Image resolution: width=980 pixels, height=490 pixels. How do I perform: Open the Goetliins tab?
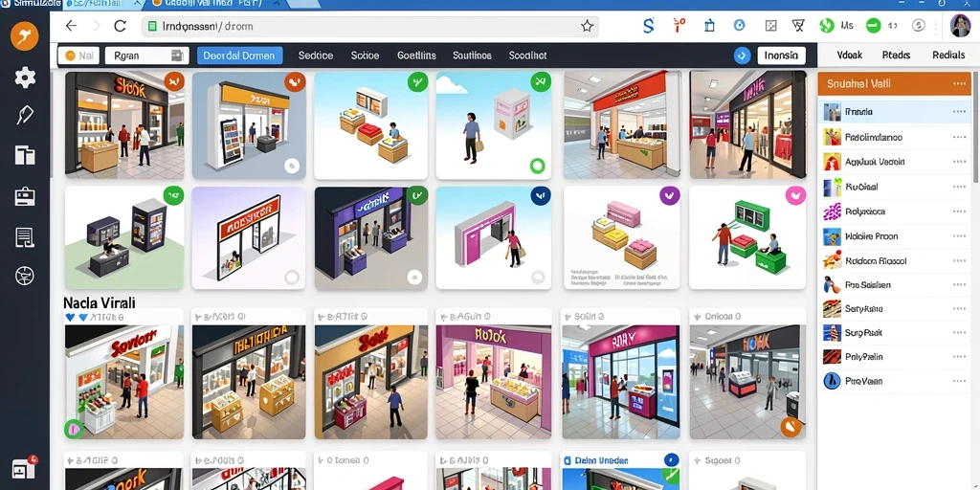(416, 56)
